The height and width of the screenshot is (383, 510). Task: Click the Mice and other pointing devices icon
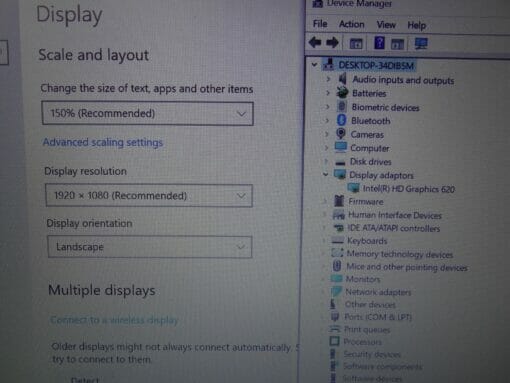pos(337,266)
